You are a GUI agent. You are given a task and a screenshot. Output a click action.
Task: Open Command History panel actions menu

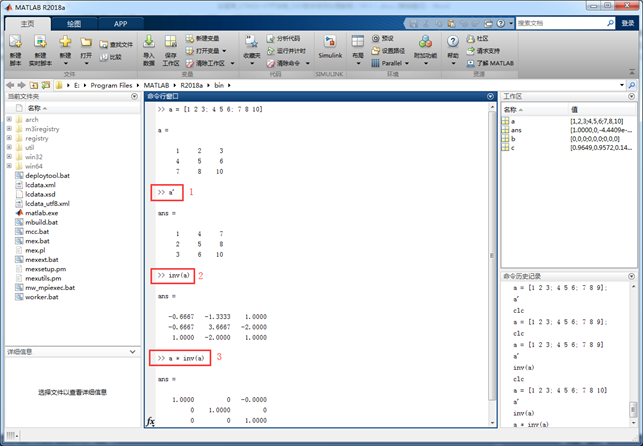(x=632, y=276)
